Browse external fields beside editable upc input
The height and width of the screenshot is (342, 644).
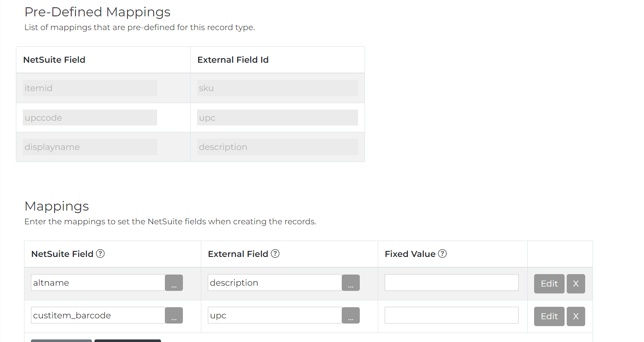(x=351, y=315)
